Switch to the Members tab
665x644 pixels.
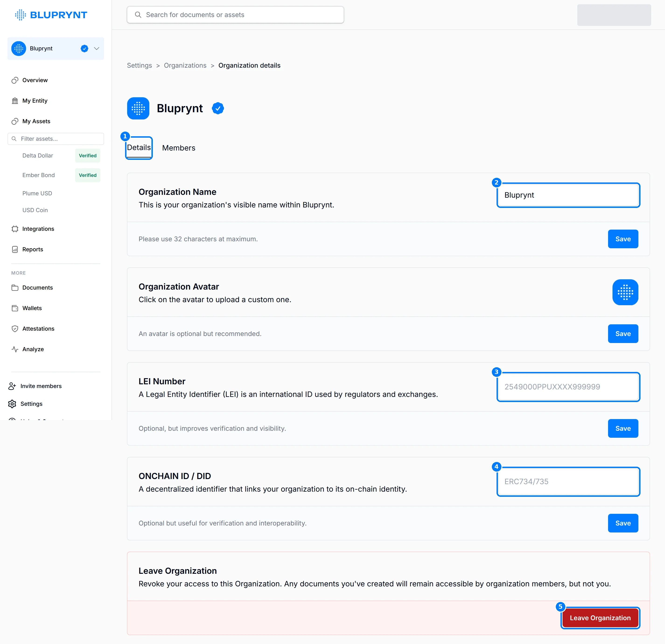(x=178, y=148)
